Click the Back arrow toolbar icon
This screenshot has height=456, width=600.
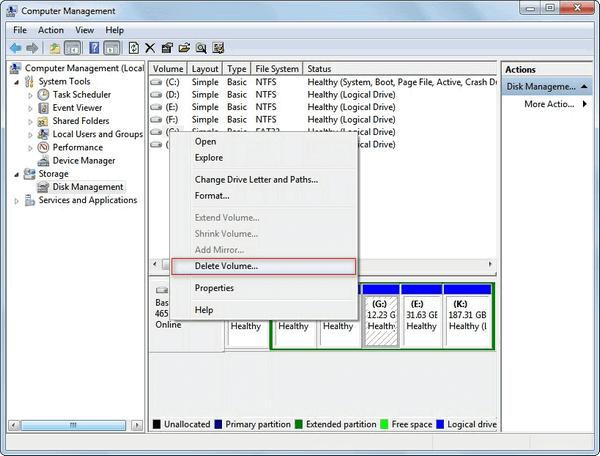[16, 48]
